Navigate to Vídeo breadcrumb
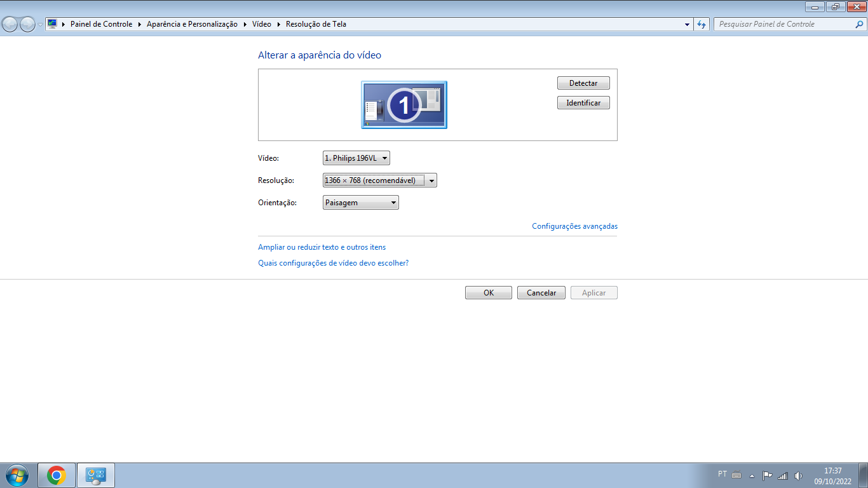This screenshot has width=868, height=488. tap(262, 24)
